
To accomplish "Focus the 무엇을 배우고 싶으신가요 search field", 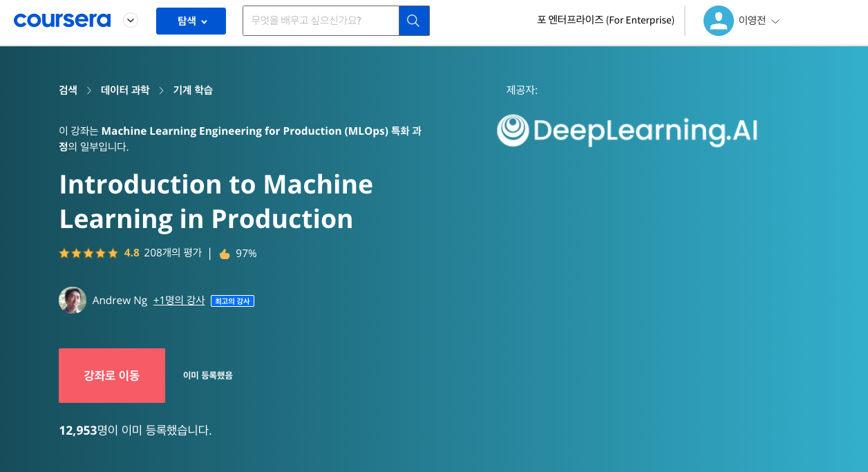I will point(321,21).
